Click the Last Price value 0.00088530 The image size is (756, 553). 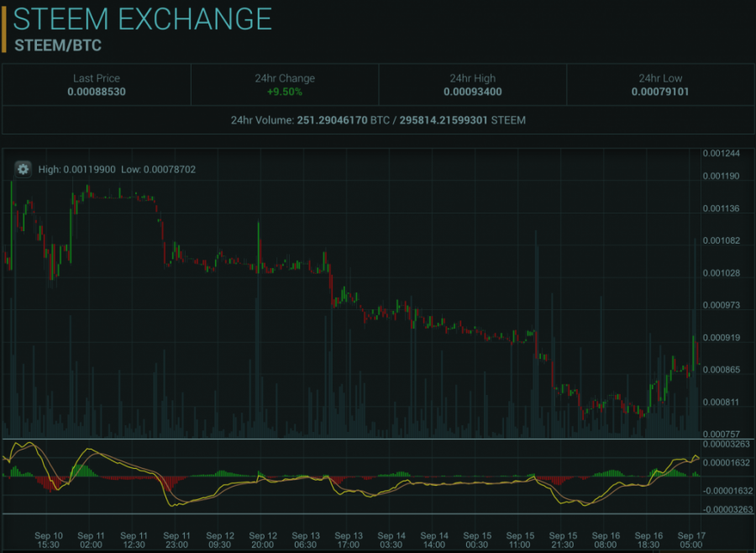tap(97, 92)
